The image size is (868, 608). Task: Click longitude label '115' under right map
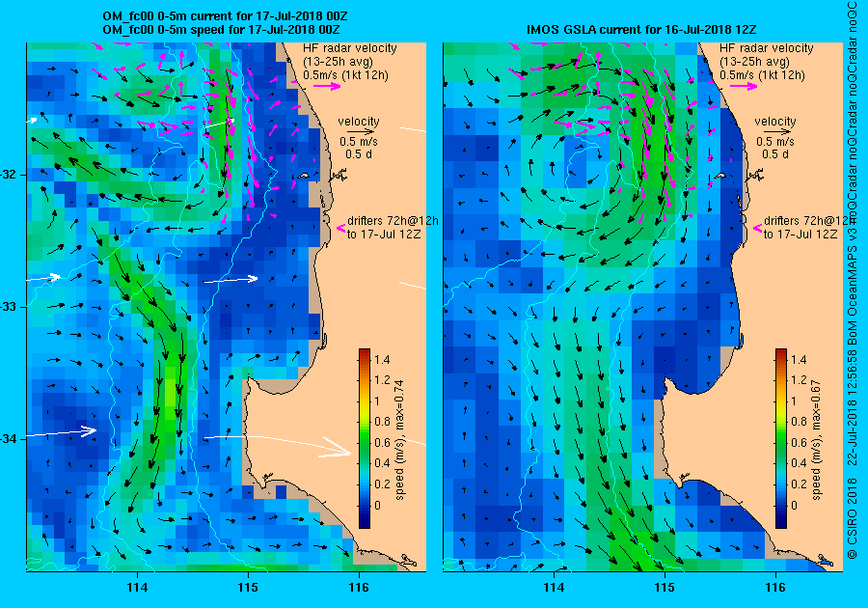pos(665,588)
